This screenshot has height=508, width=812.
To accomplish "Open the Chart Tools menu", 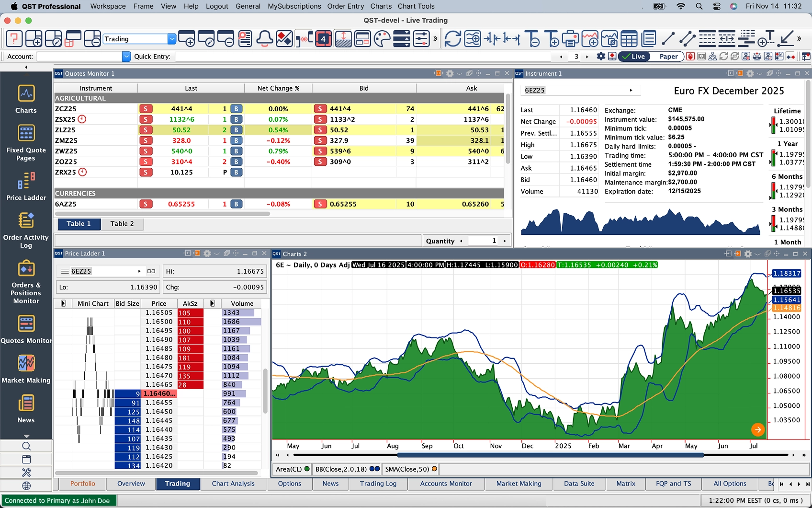I will pyautogui.click(x=416, y=6).
